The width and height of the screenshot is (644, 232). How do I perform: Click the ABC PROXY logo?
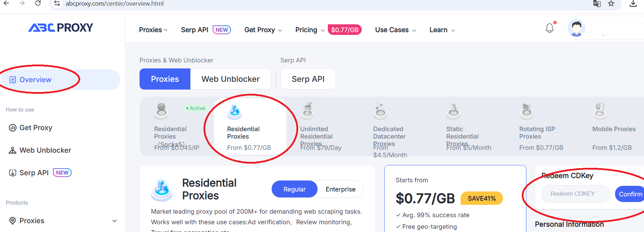60,28
